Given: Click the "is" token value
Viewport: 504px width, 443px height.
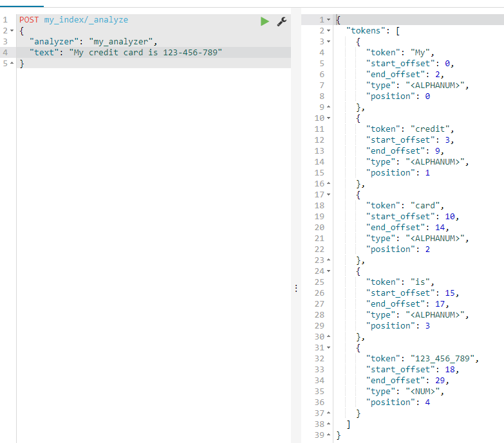Looking at the screenshot, I should (x=420, y=282).
